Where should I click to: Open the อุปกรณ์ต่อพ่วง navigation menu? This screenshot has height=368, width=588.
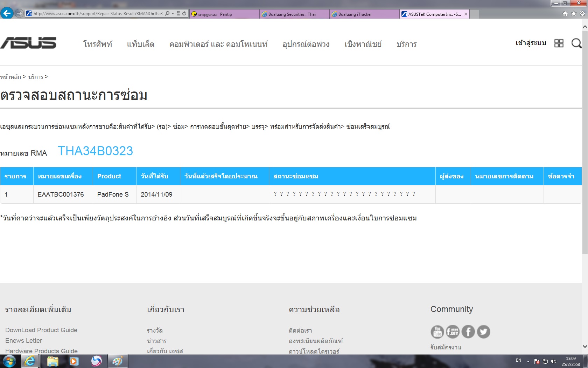tap(306, 44)
